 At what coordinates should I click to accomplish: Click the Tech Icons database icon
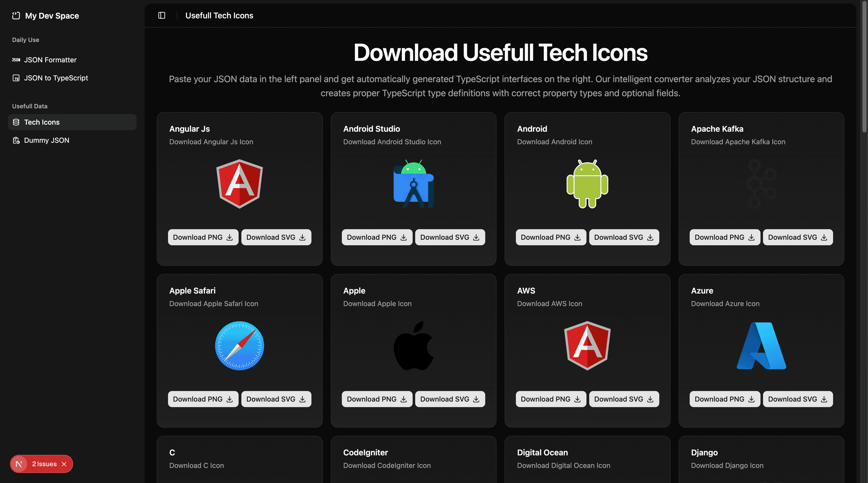pos(16,122)
